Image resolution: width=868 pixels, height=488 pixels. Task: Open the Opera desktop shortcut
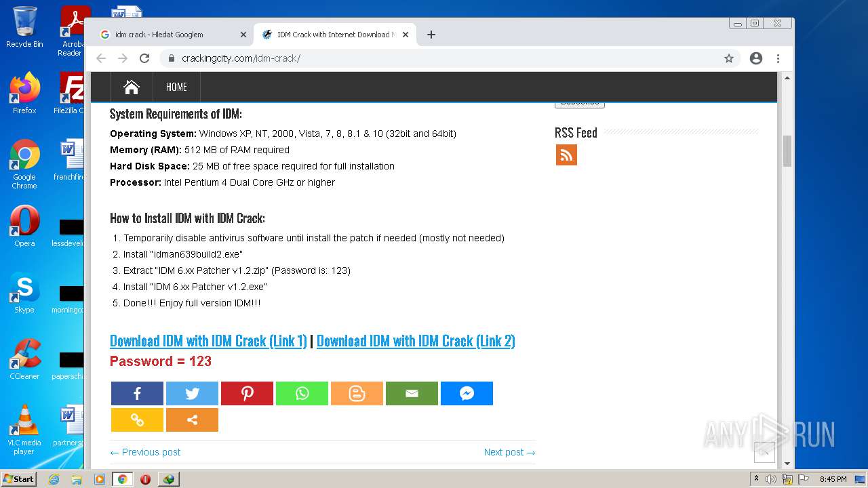pos(24,226)
